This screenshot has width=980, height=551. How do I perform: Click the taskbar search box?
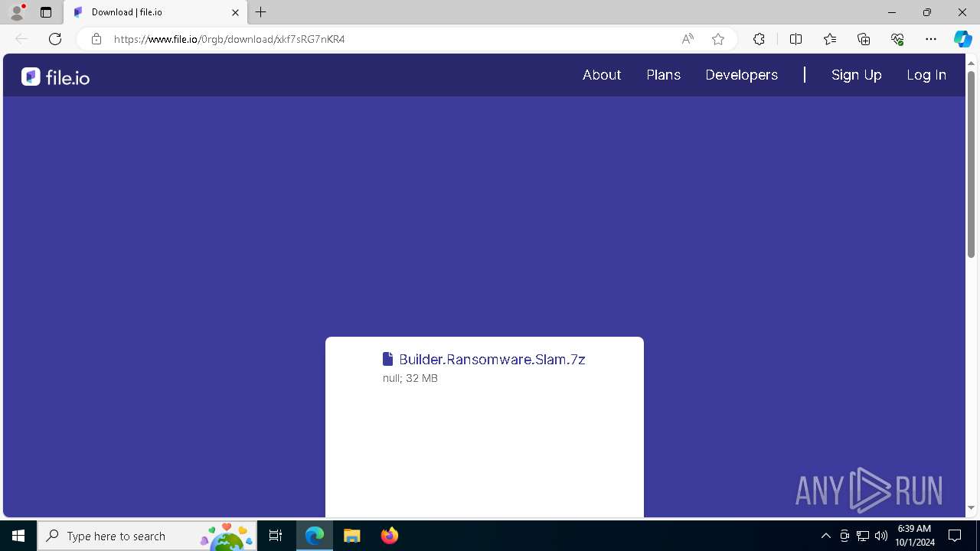tap(147, 536)
